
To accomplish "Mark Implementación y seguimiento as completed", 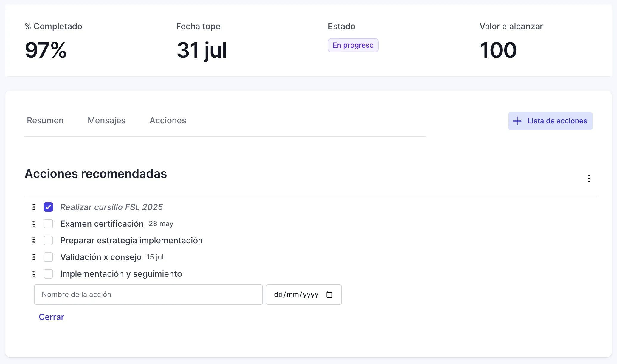I will 48,274.
